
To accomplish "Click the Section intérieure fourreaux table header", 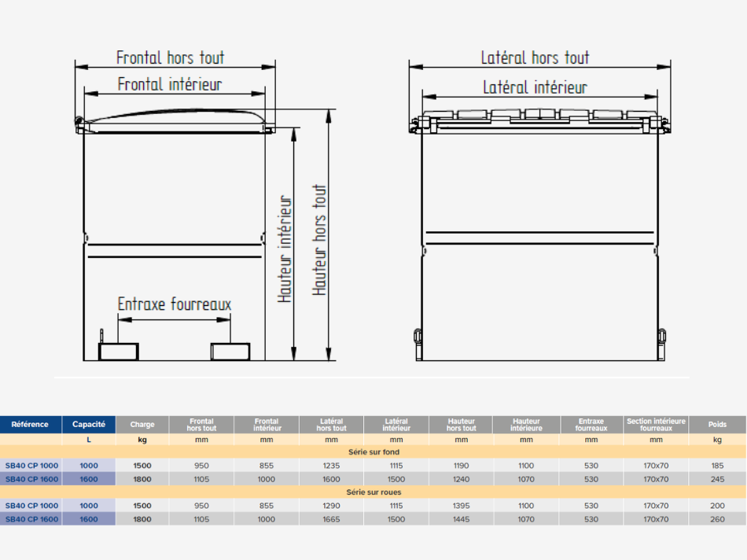I will point(656,425).
